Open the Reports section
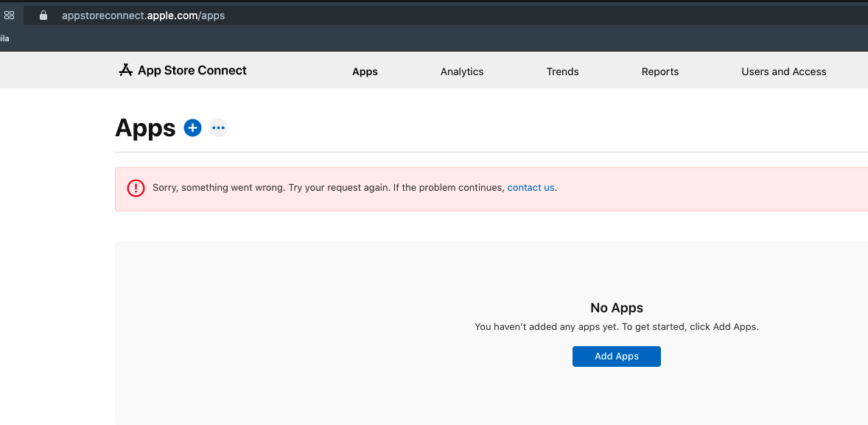 659,71
